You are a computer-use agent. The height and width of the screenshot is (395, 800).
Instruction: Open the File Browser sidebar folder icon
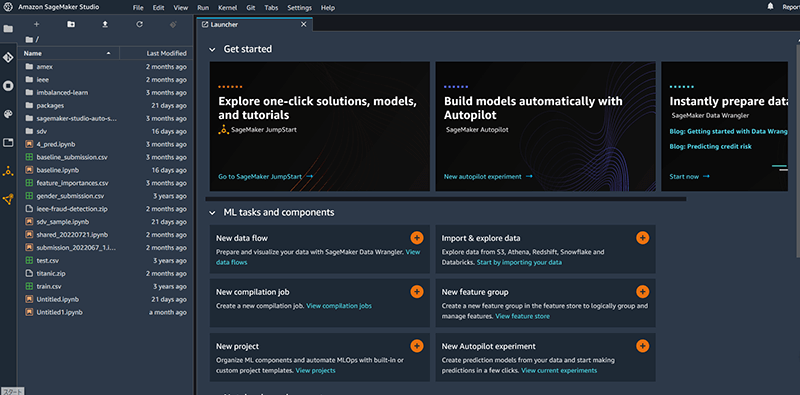pyautogui.click(x=8, y=29)
